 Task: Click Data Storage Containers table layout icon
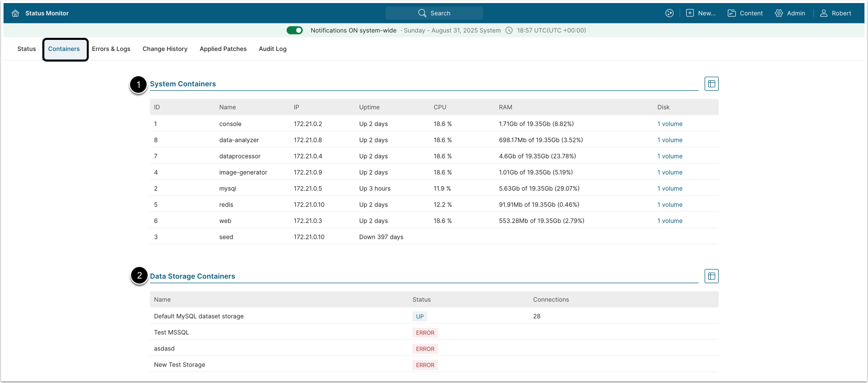(x=711, y=276)
